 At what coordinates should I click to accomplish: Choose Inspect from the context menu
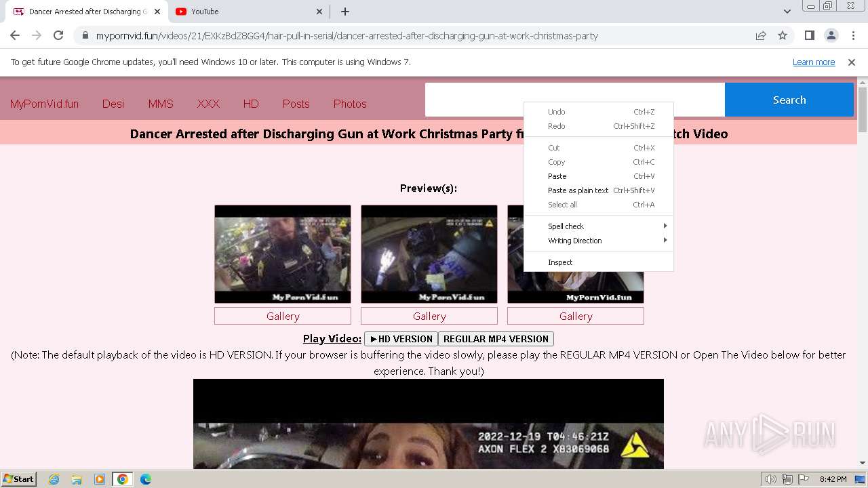(x=599, y=262)
